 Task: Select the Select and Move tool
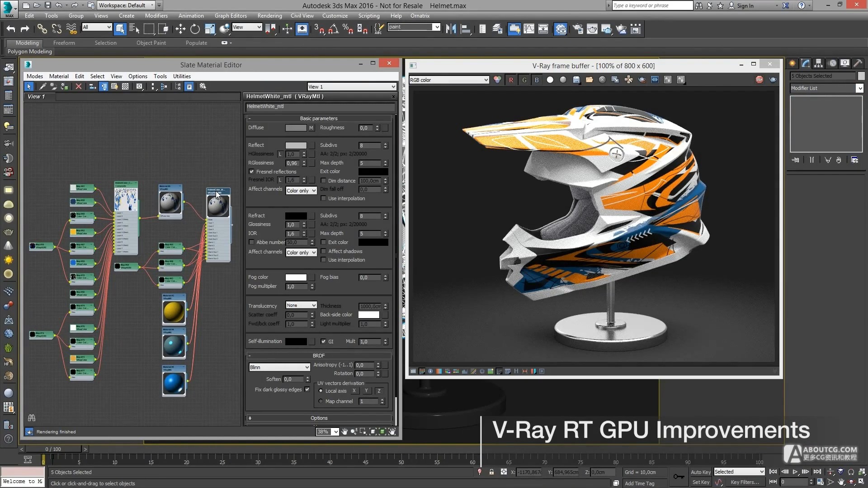[x=180, y=29]
